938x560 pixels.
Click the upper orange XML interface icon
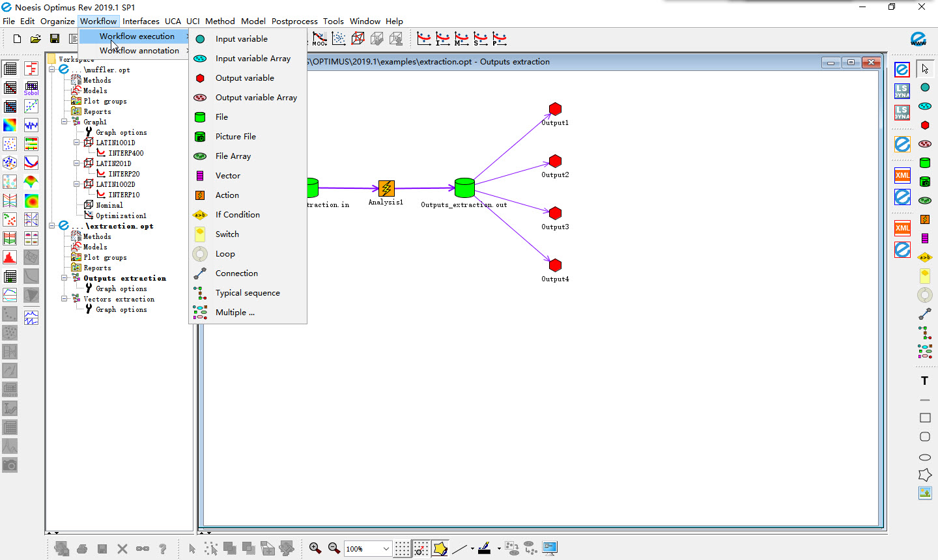tap(902, 175)
